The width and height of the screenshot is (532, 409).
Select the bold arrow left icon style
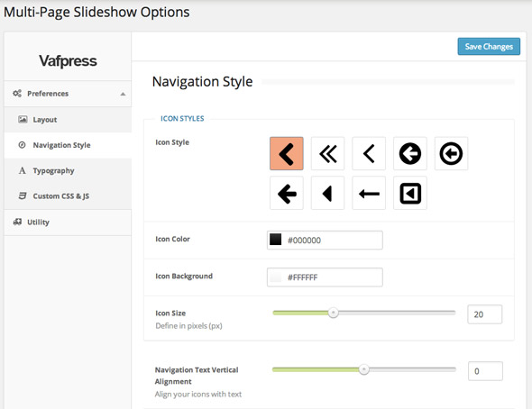click(x=287, y=193)
